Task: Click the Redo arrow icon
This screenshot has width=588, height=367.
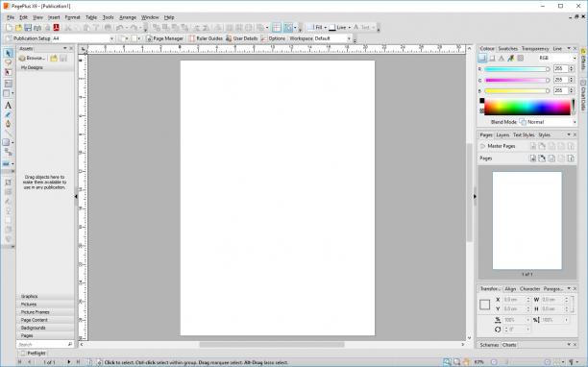Action: [x=134, y=28]
